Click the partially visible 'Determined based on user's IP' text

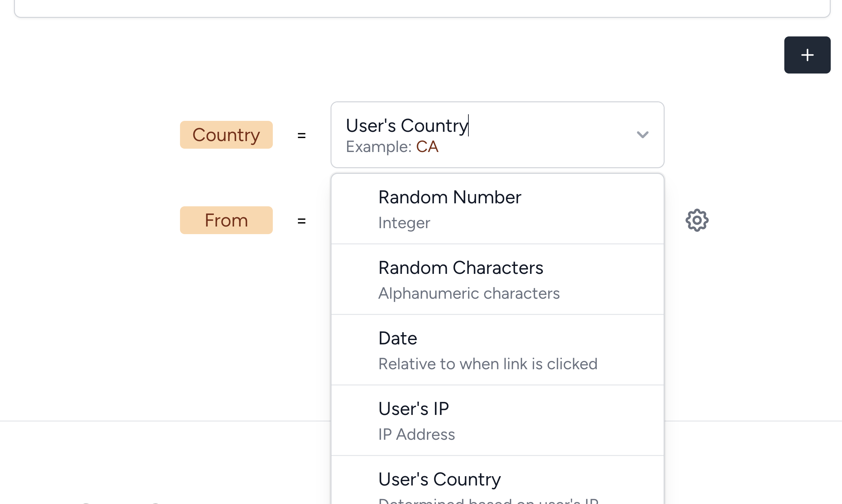click(489, 501)
